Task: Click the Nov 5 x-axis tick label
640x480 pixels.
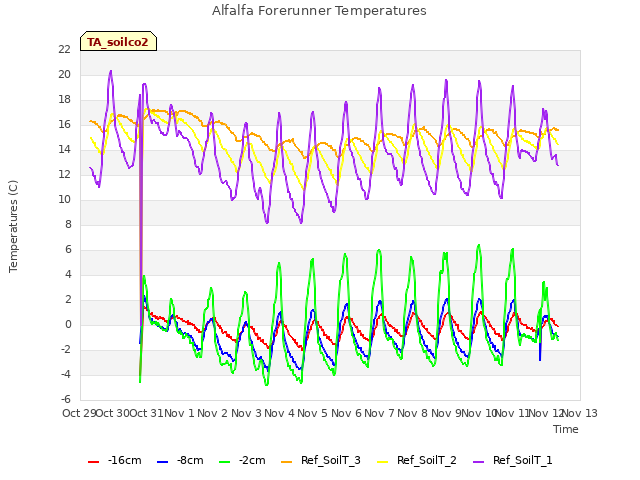Action: tap(313, 413)
